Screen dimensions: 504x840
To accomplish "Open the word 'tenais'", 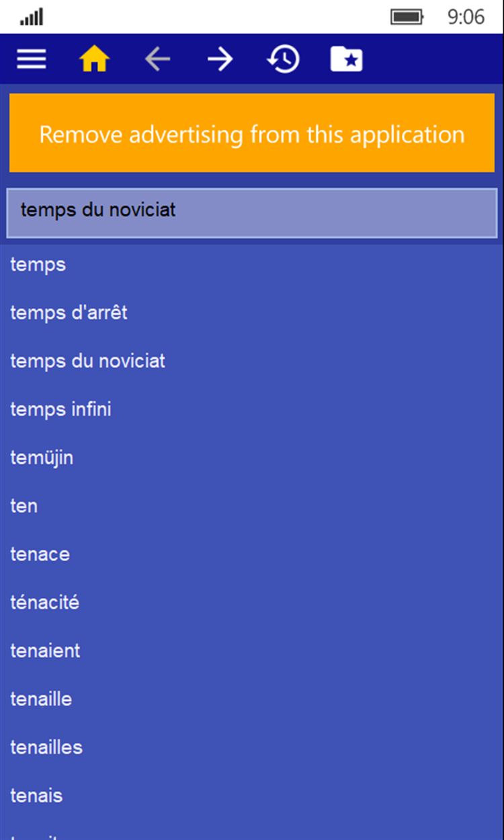I will coord(36,796).
